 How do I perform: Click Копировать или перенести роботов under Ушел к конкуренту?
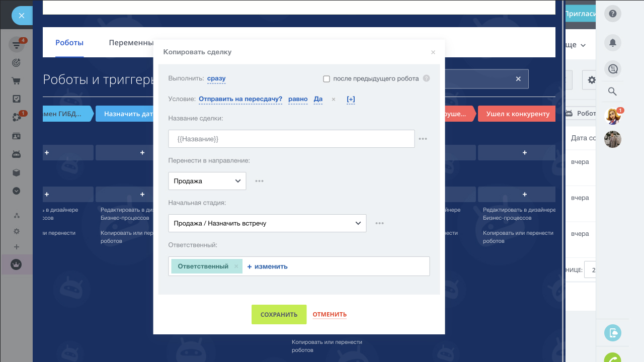[x=518, y=237]
